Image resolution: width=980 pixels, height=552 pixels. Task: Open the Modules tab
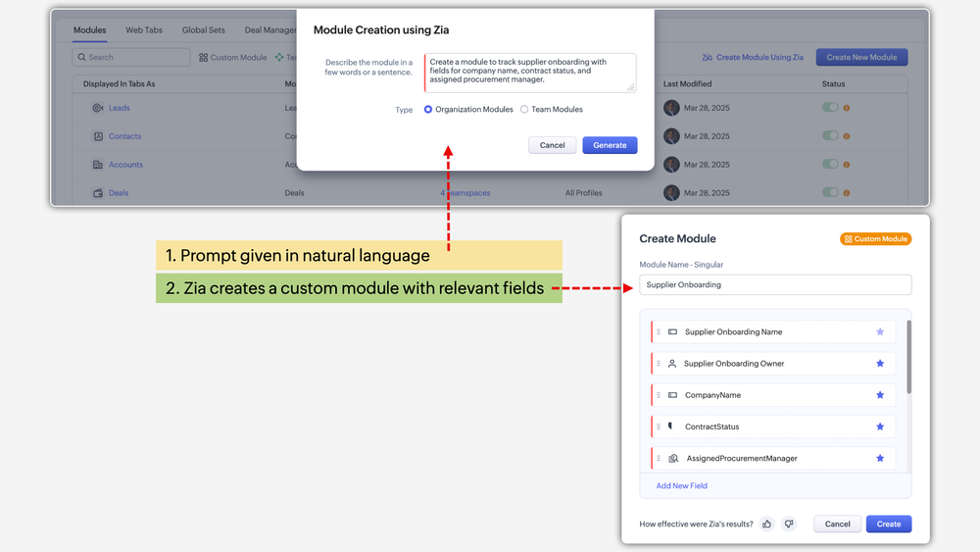[89, 30]
